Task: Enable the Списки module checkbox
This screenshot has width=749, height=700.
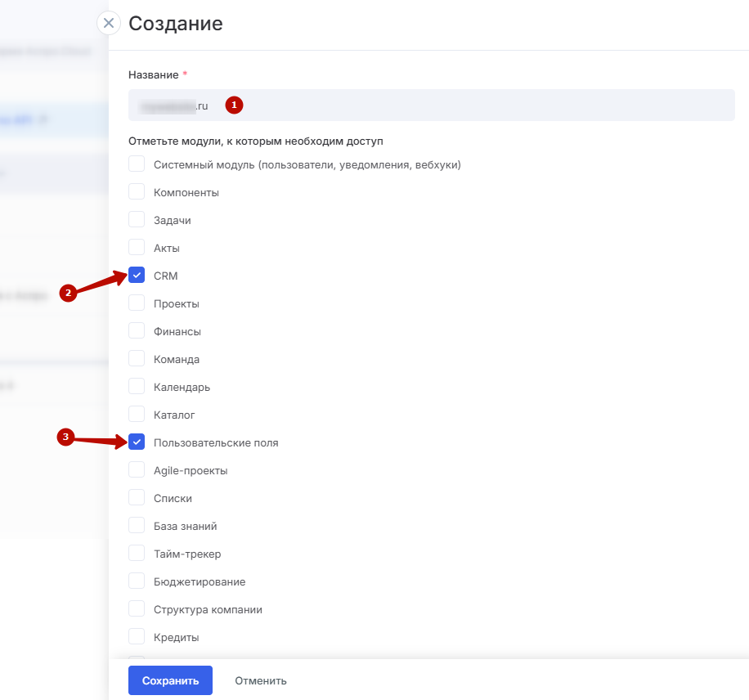Action: point(137,498)
